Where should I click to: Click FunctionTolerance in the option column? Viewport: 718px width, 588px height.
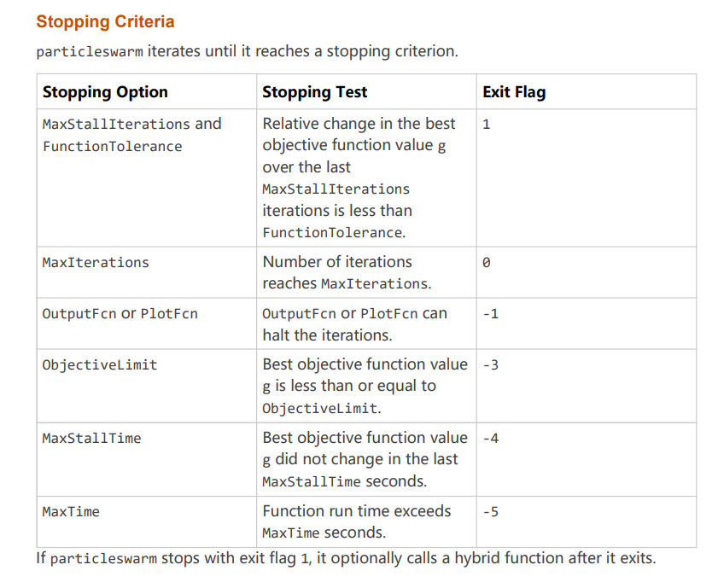tap(112, 147)
